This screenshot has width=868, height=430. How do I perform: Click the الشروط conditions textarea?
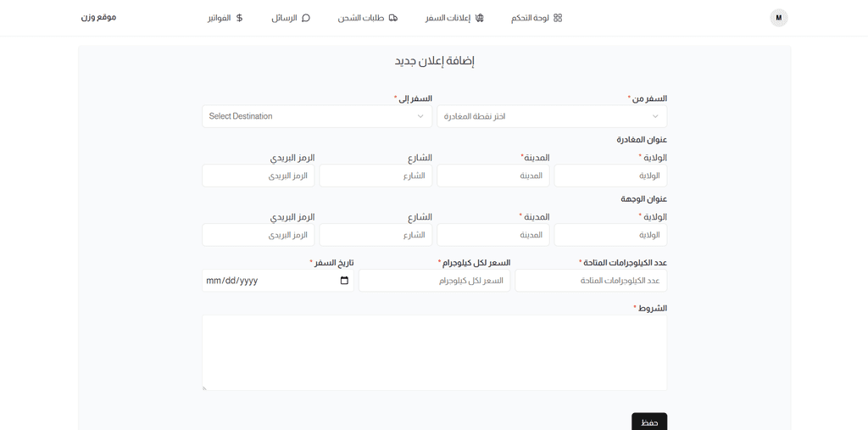435,353
